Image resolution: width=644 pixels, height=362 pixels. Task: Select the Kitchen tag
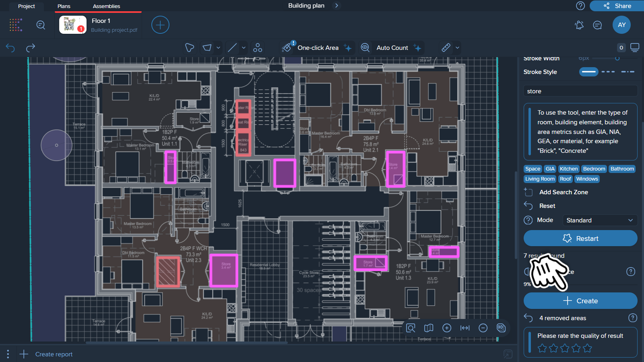(569, 169)
